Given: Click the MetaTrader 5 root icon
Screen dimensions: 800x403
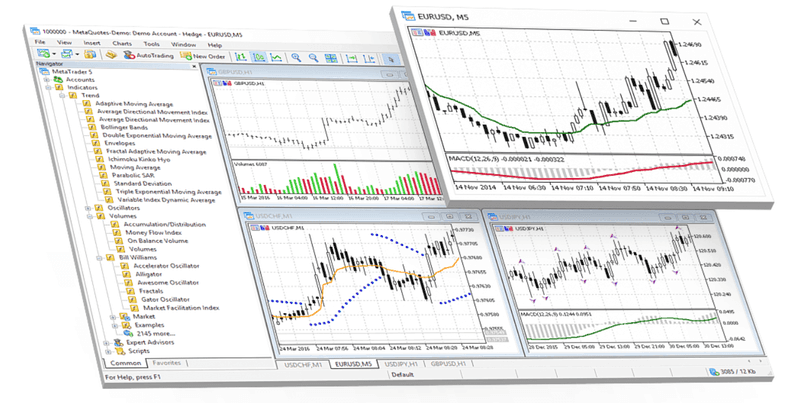Looking at the screenshot, I should [x=45, y=71].
